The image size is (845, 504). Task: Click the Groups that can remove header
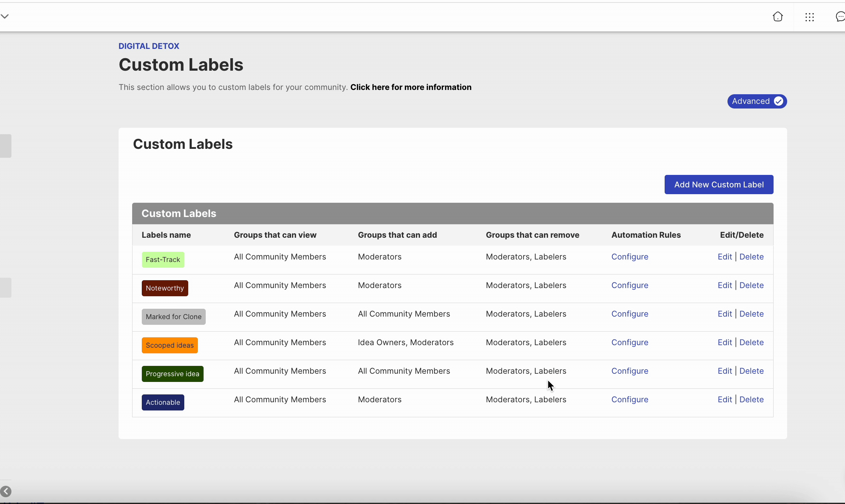(x=532, y=235)
